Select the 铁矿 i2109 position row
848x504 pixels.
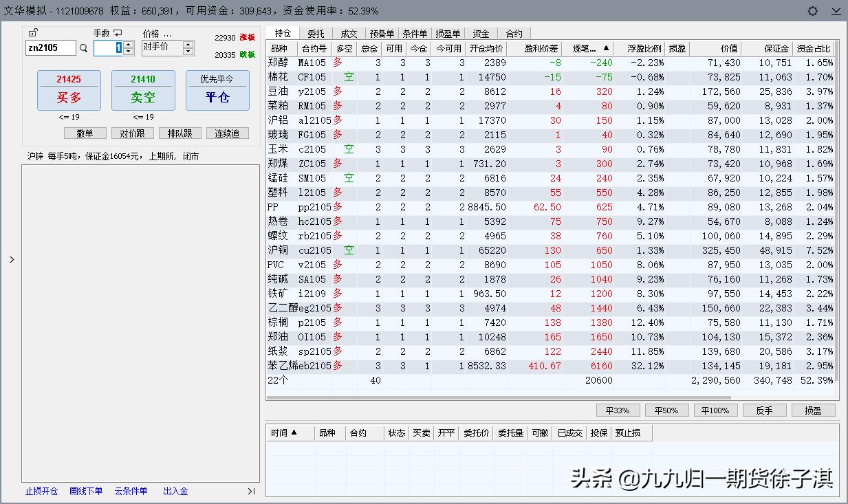click(x=550, y=294)
